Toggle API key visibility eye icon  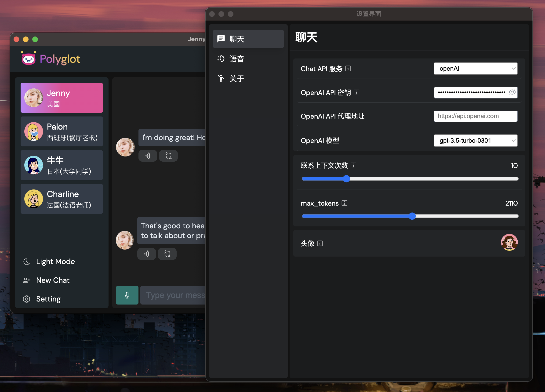click(x=512, y=92)
